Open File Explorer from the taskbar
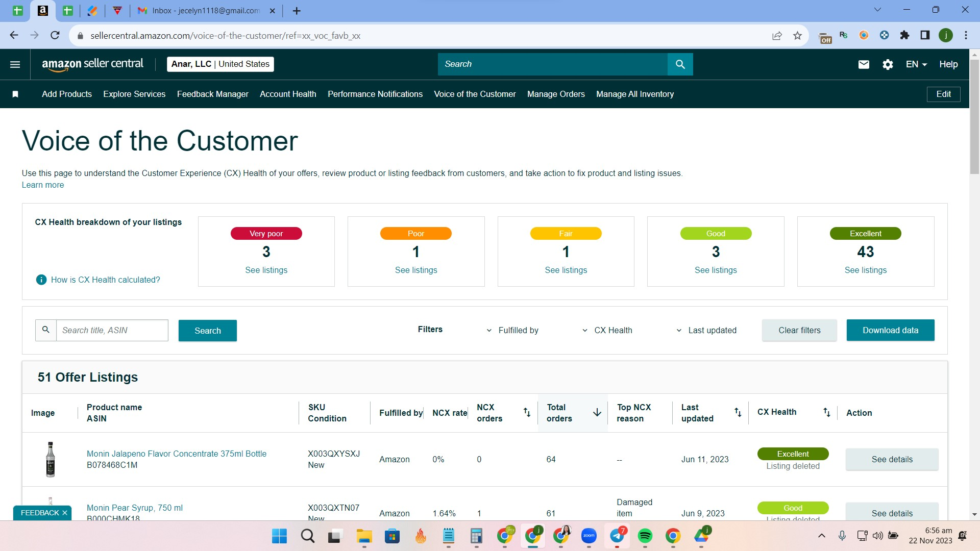Viewport: 980px width, 551px height. pos(364,536)
